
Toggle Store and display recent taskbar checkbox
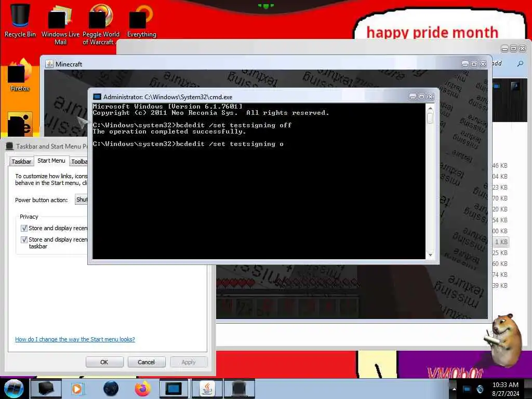point(24,240)
